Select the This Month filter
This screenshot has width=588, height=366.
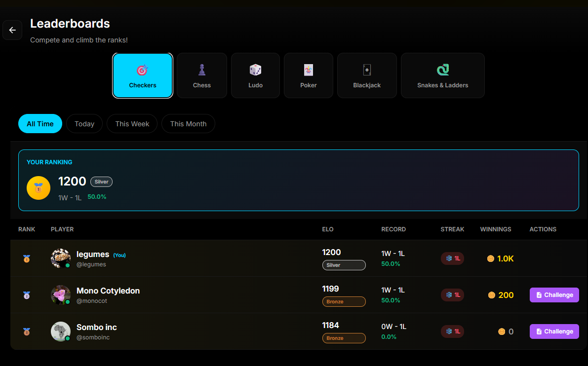click(188, 123)
